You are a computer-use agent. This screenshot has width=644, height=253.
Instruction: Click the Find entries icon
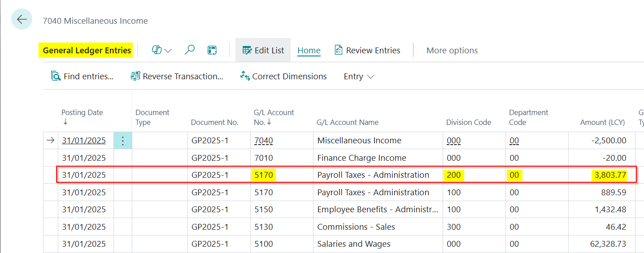click(x=56, y=76)
